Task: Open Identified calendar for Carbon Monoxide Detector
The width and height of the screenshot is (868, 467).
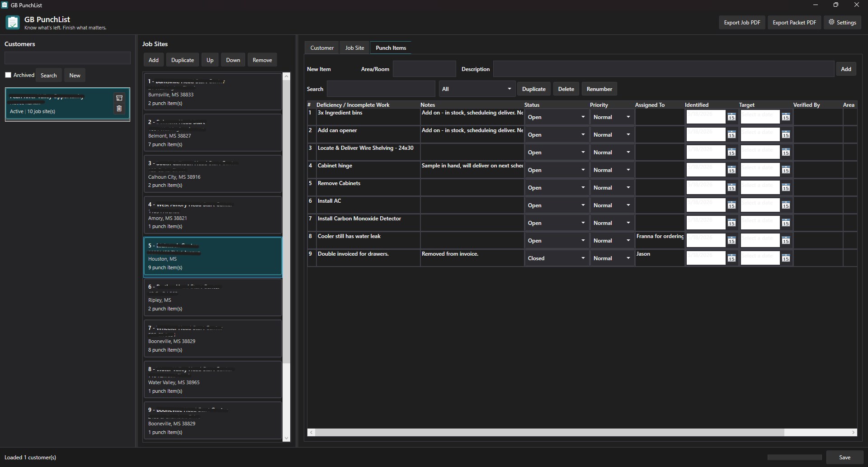Action: 731,223
